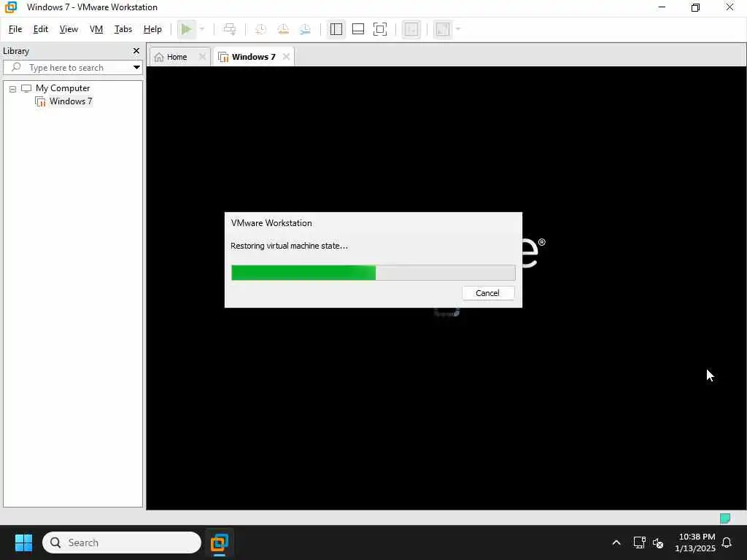Image resolution: width=747 pixels, height=560 pixels.
Task: Click the restore progress bar
Action: 373,273
